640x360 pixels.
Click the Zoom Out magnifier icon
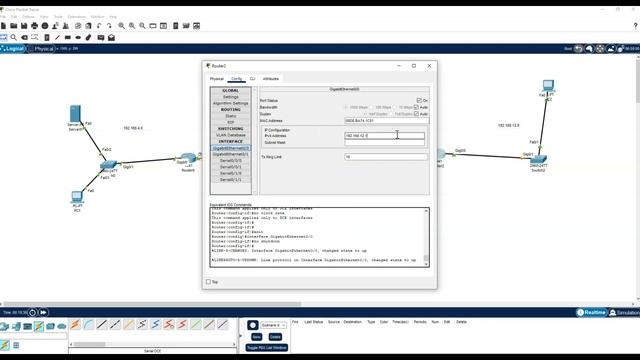point(142,26)
